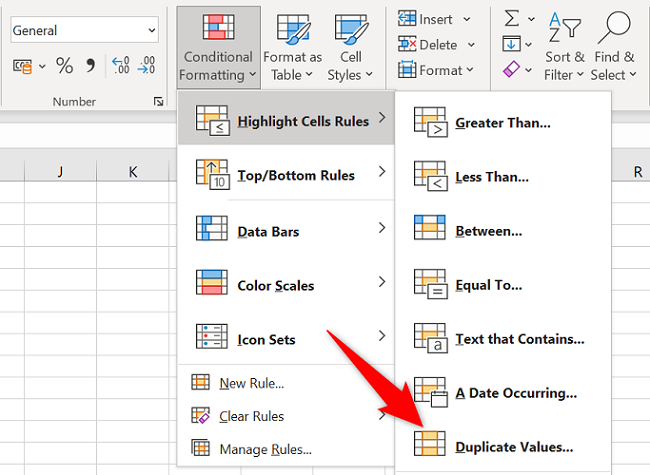The image size is (650, 475).
Task: Click the Clear eraser icon
Action: [x=512, y=69]
